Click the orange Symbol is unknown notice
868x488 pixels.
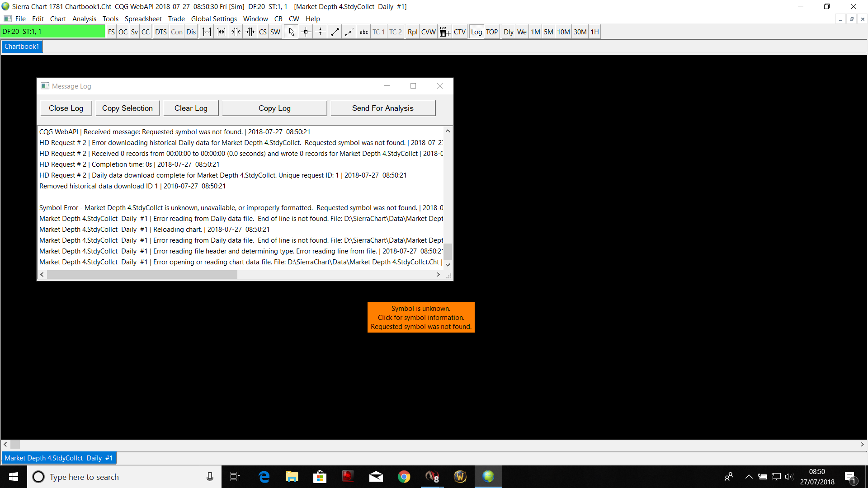(421, 317)
